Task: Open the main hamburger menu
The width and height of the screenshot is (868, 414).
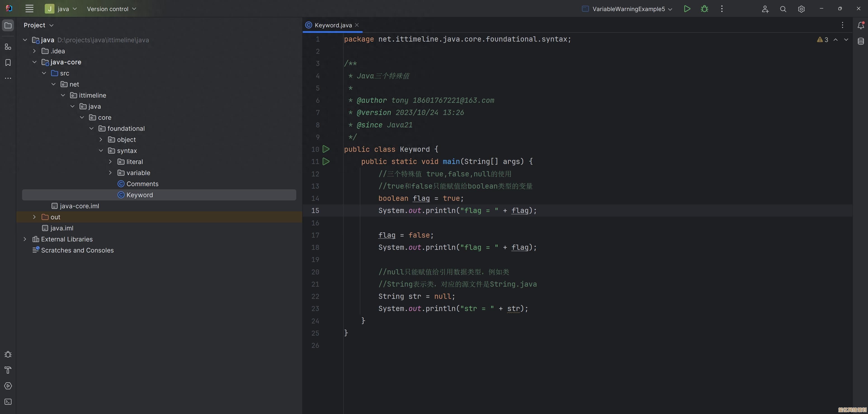Action: [x=29, y=9]
